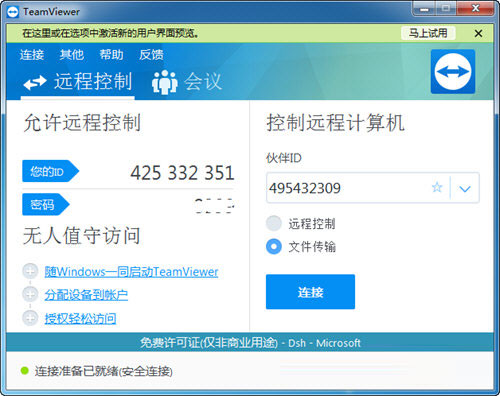Open the 授权轻松访问 link

coord(80,318)
